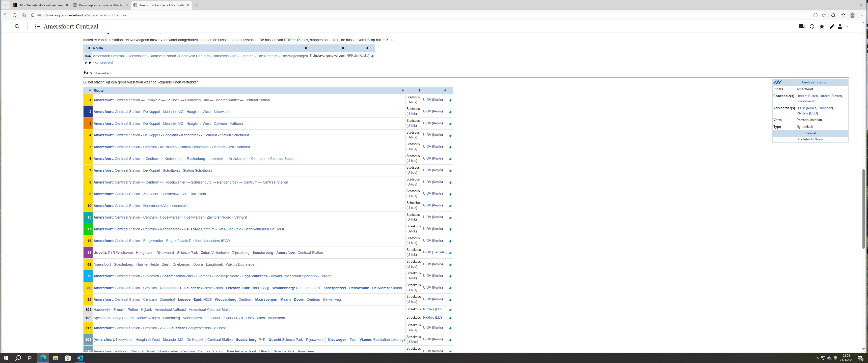This screenshot has height=363, width=868.
Task: Open the user account icon menu
Action: 840,27
